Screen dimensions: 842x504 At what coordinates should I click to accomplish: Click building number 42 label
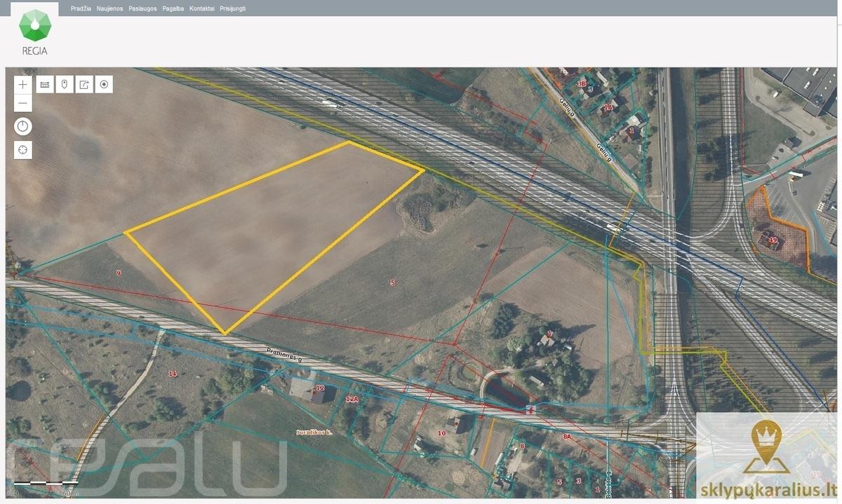[773, 240]
